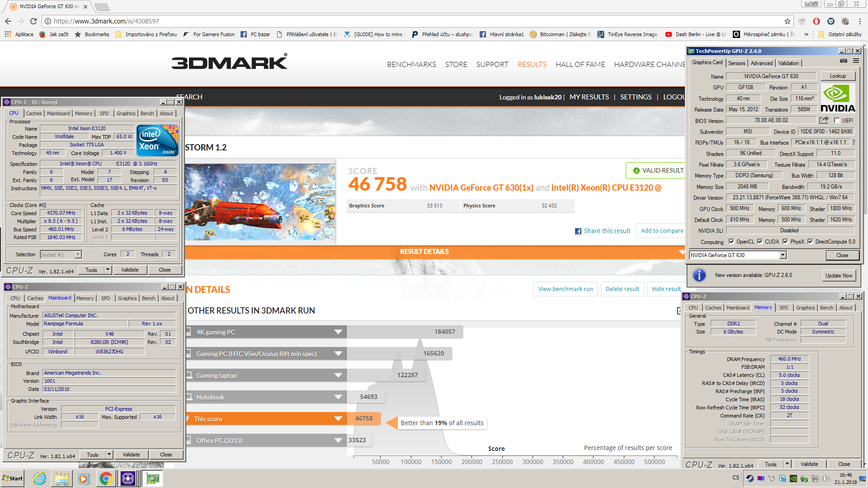This screenshot has width=868, height=488.
Task: Bookmark this page with the star icon
Action: (788, 21)
